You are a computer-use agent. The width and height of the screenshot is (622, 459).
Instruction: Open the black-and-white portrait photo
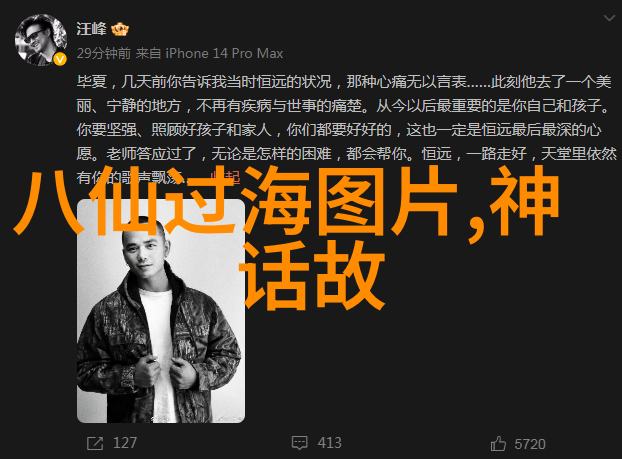(161, 311)
